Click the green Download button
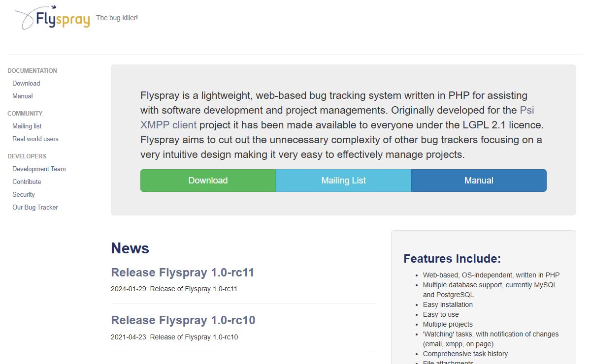The image size is (591, 364). tap(208, 181)
